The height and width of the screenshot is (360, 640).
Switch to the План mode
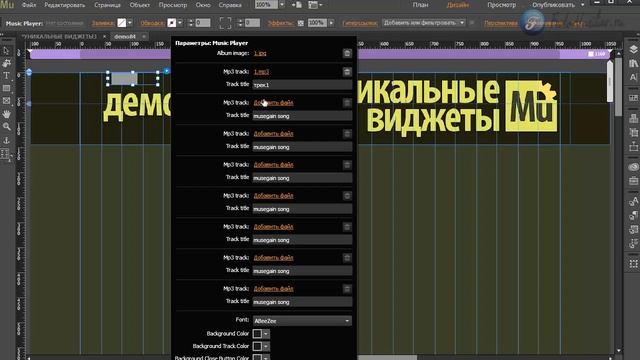click(x=420, y=5)
